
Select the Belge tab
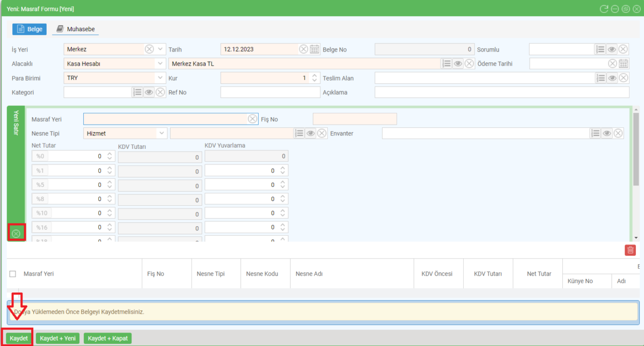pyautogui.click(x=30, y=29)
